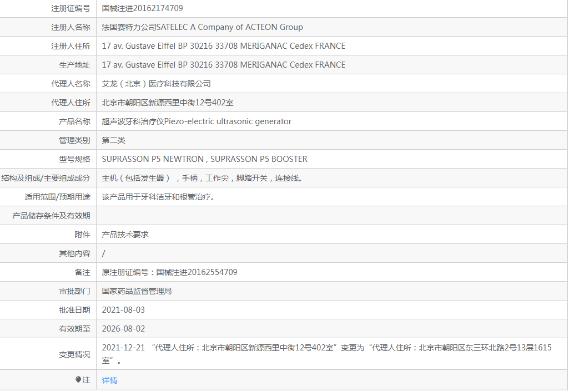Click management category value 第二类
The width and height of the screenshot is (569, 392).
tap(114, 140)
